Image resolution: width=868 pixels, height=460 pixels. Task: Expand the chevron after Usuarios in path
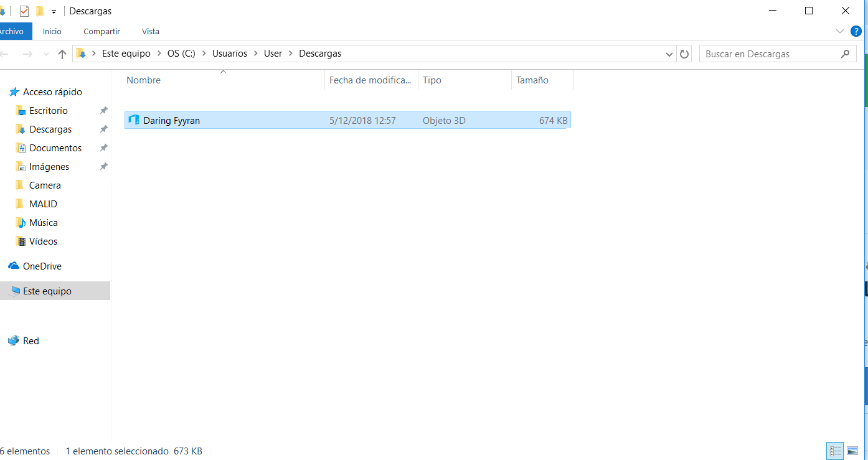click(256, 54)
